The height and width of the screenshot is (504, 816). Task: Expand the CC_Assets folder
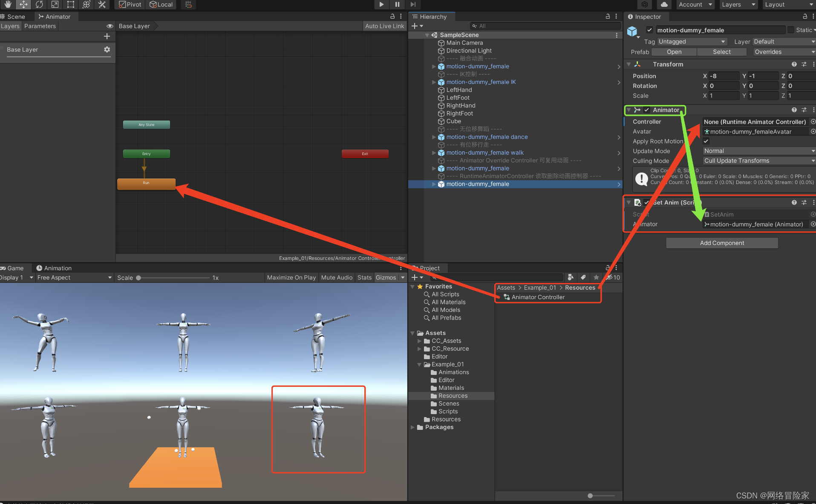click(x=419, y=341)
